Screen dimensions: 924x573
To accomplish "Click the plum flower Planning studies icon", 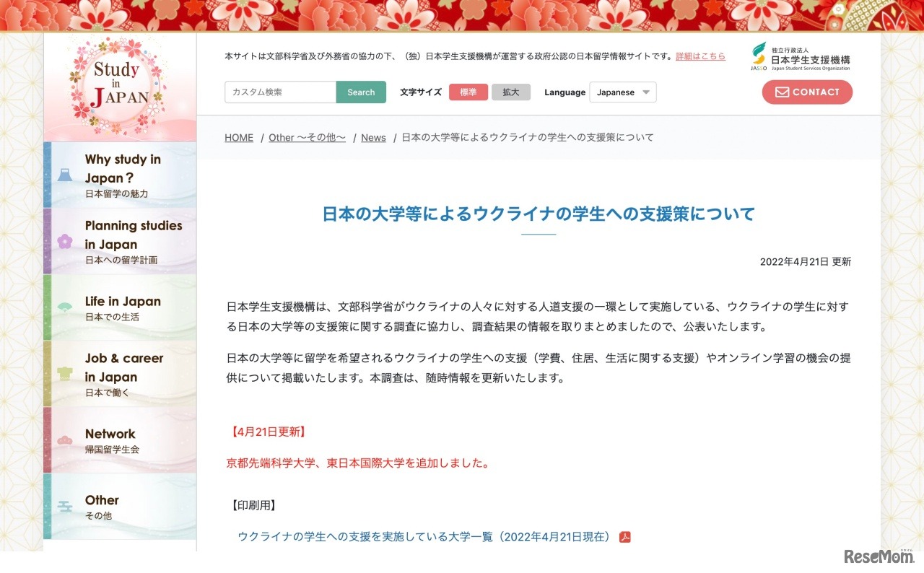I will coord(65,241).
